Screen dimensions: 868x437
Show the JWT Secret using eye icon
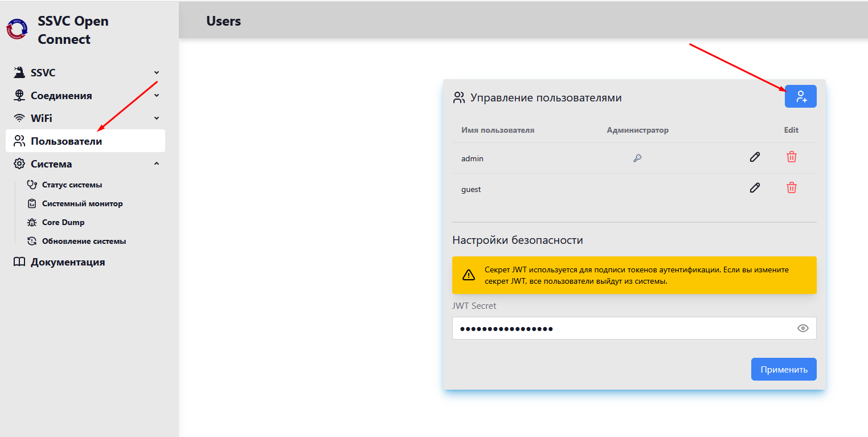click(x=803, y=328)
